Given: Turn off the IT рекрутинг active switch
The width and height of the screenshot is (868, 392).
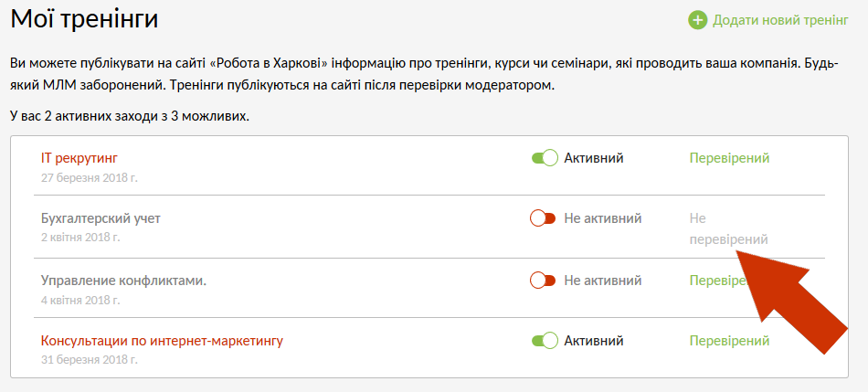Looking at the screenshot, I should pos(545,158).
